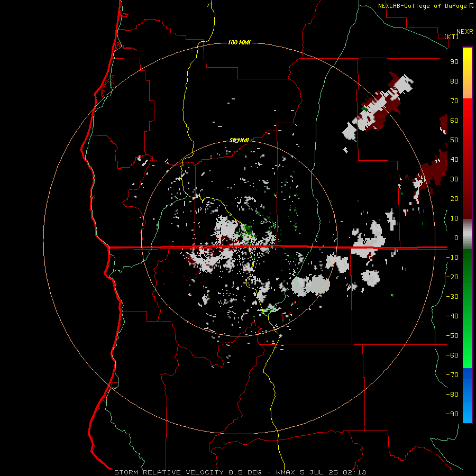Click the -10 value on velocity scale
The image size is (476, 476).
click(452, 258)
